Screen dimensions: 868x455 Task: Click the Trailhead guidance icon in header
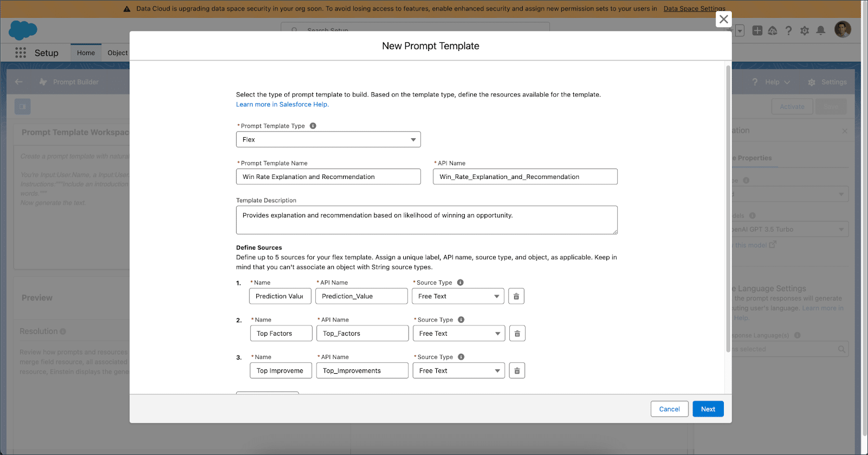pyautogui.click(x=773, y=31)
